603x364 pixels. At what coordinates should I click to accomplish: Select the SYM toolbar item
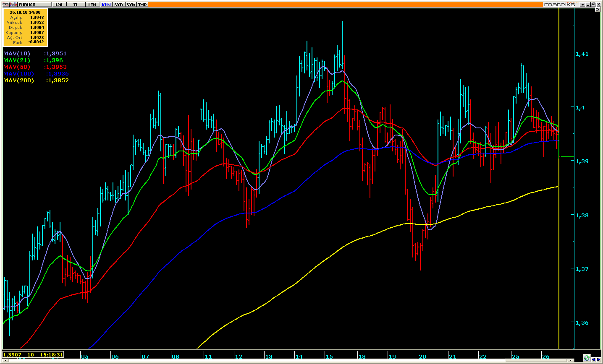coord(131,5)
